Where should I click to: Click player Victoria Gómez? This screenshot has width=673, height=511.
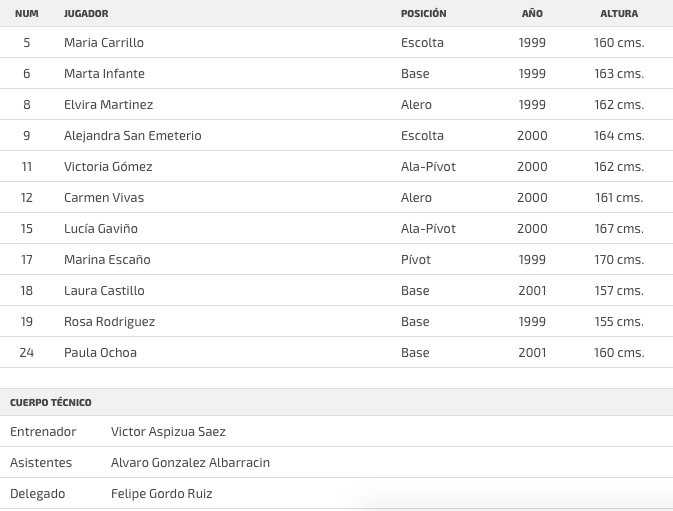tap(108, 167)
